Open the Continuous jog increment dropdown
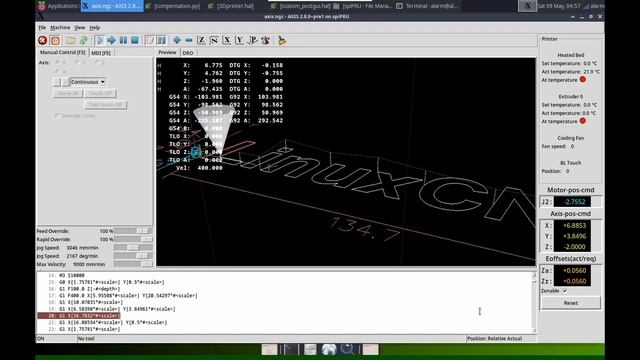 click(x=88, y=82)
